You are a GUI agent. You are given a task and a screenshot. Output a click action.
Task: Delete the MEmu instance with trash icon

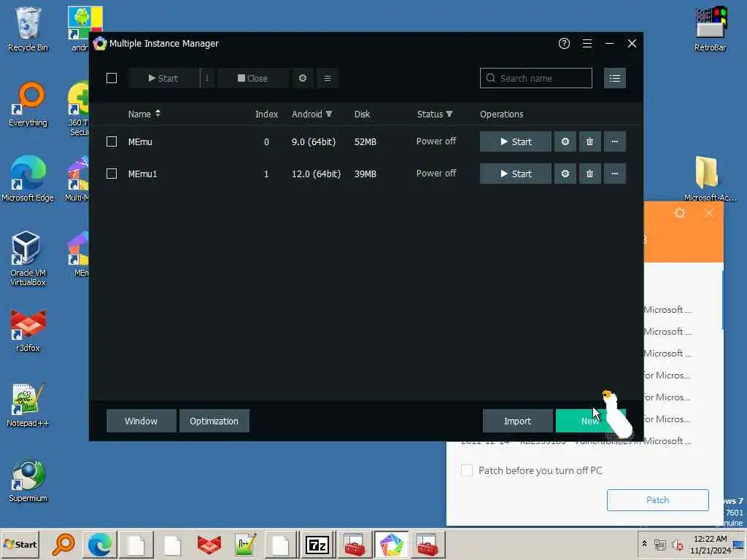coord(589,141)
